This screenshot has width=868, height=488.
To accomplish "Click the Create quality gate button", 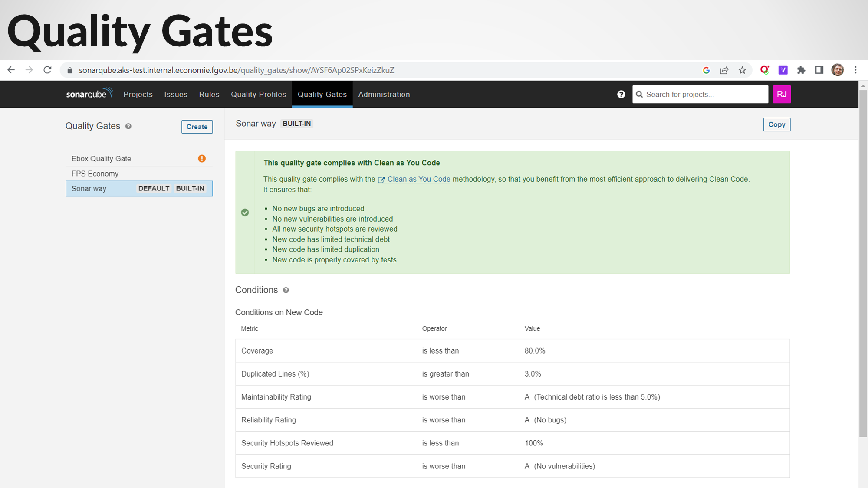I will (x=197, y=127).
